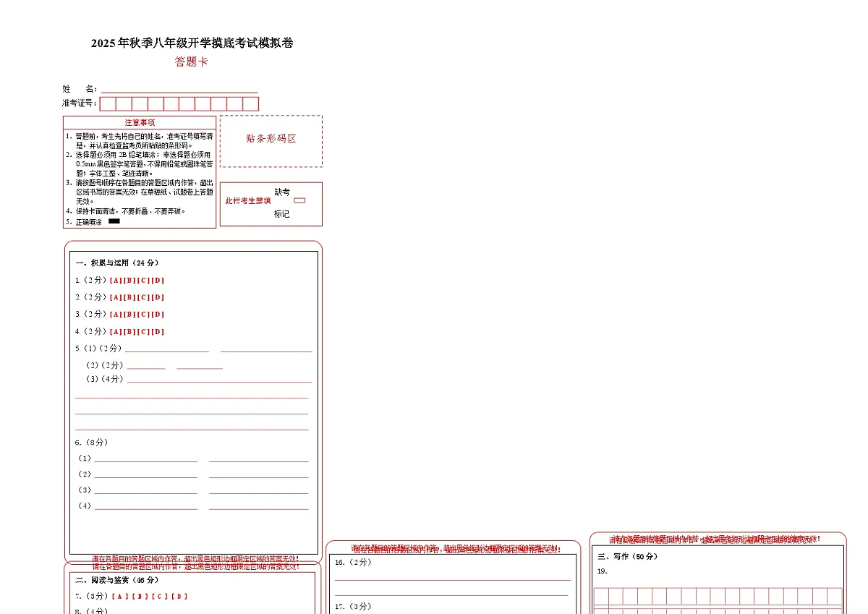This screenshot has height=614, width=868.
Task: Click right blank of question 6(3)
Action: [x=259, y=491]
